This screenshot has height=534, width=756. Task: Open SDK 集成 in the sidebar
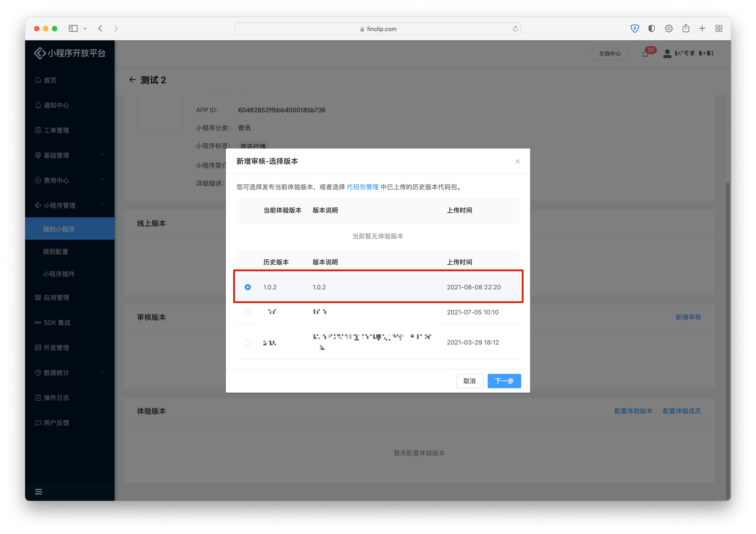click(70, 323)
